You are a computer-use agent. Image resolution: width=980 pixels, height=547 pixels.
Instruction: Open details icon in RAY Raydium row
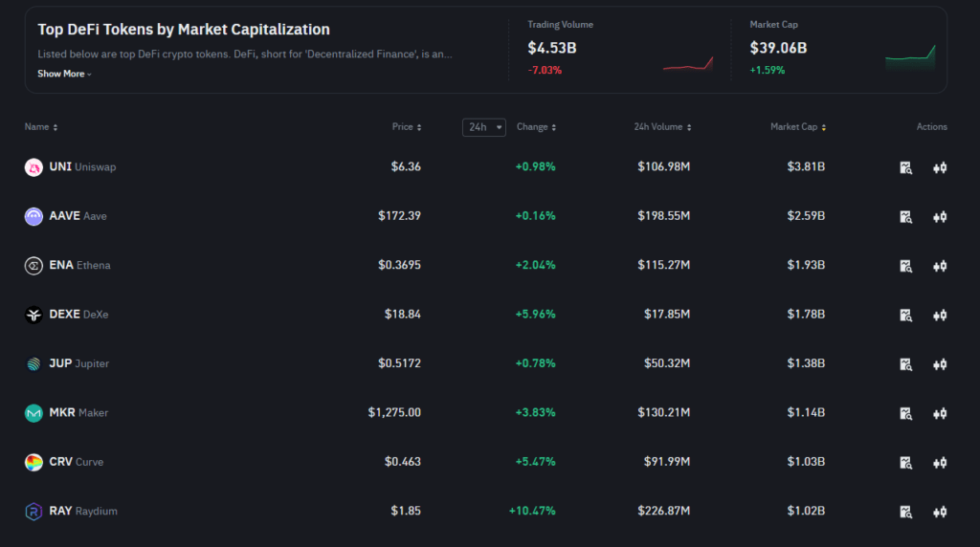click(905, 512)
